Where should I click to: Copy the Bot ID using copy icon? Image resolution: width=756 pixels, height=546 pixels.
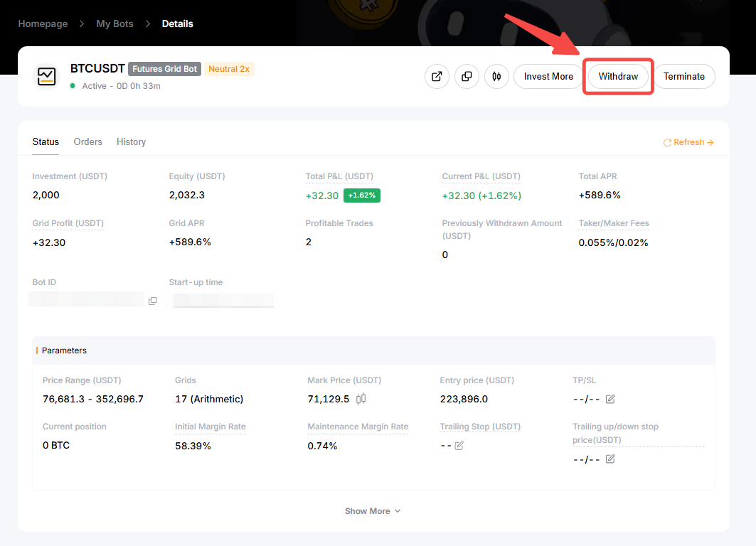coord(153,301)
